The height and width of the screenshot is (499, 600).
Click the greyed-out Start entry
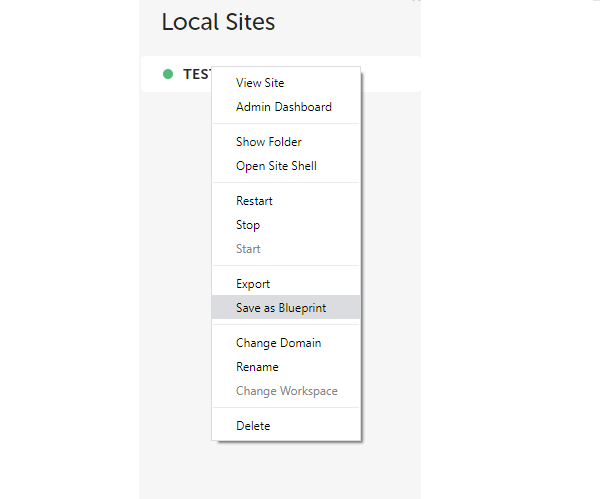248,249
